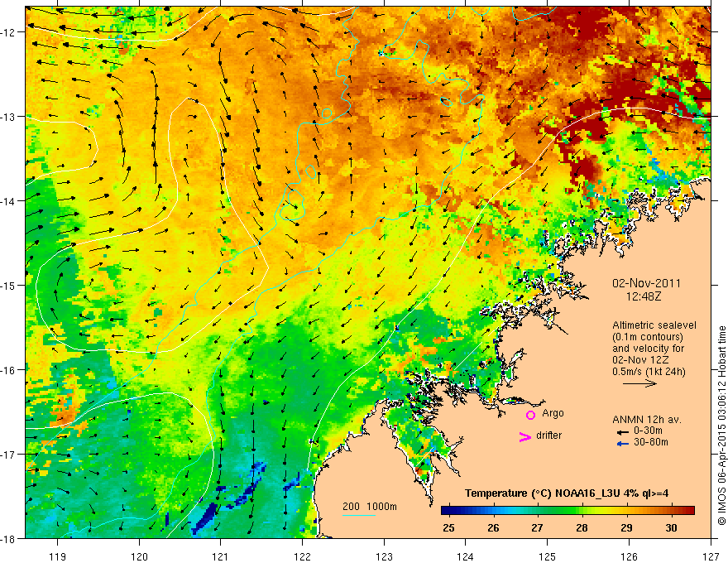Click the Temperature NOAA16_L3U title
The image size is (728, 563).
[x=567, y=493]
